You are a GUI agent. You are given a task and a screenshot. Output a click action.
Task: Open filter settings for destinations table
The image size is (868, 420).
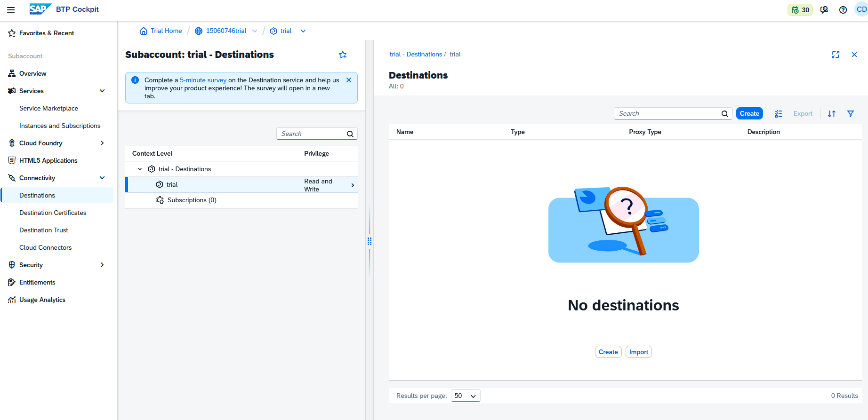[x=851, y=114]
